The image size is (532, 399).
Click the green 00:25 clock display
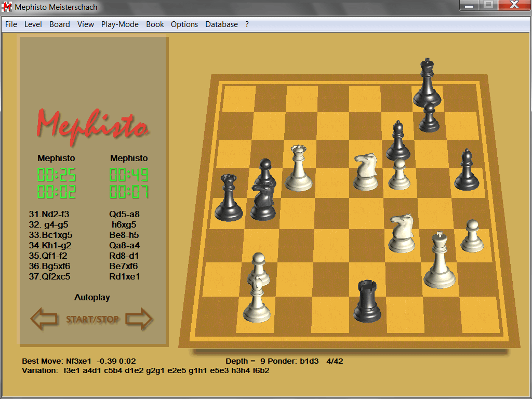[x=56, y=175]
